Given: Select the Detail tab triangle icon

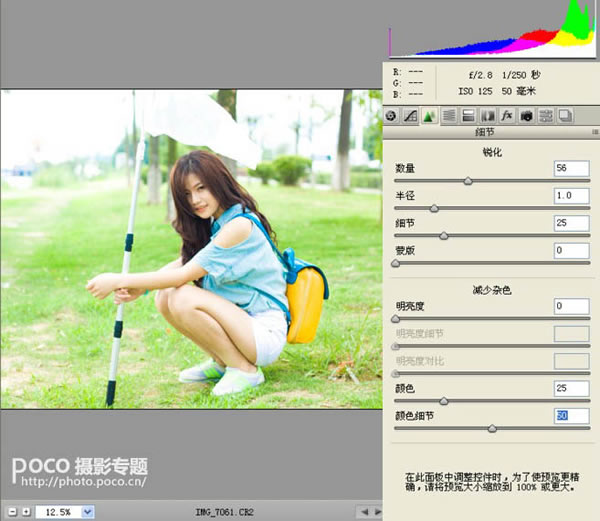Looking at the screenshot, I should tap(429, 116).
